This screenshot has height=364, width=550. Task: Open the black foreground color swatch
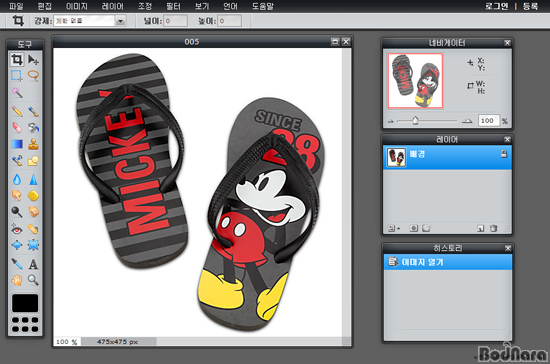point(25,303)
